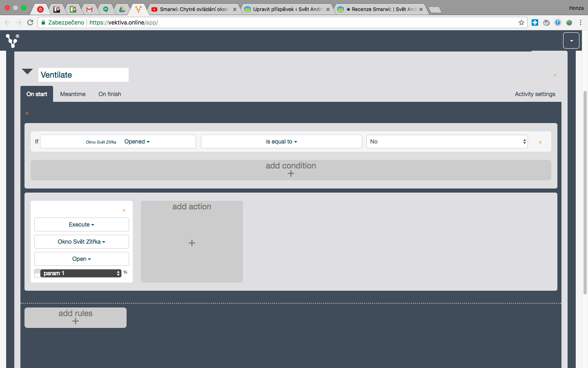The width and height of the screenshot is (588, 368).
Task: Click the plus icon in add action
Action: [x=192, y=243]
